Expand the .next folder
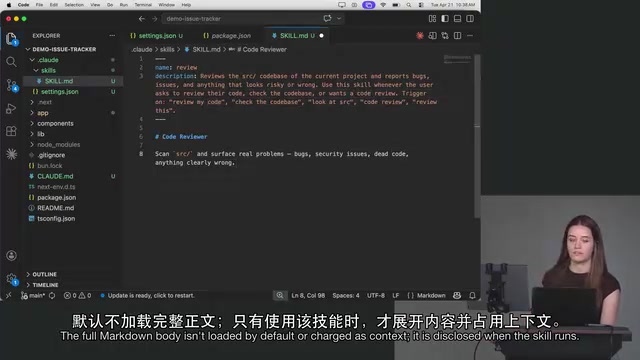This screenshot has height=360, width=640. click(45, 102)
